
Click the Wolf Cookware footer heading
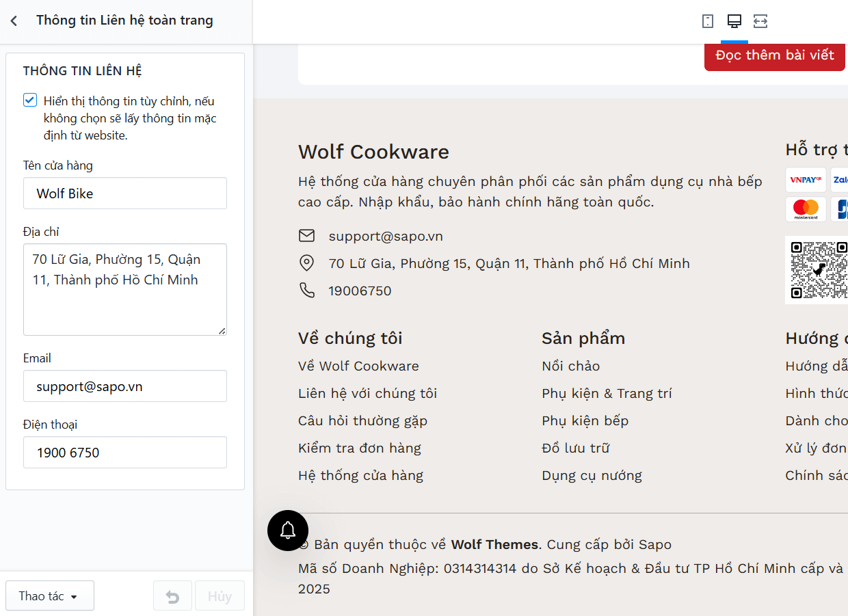click(x=374, y=151)
